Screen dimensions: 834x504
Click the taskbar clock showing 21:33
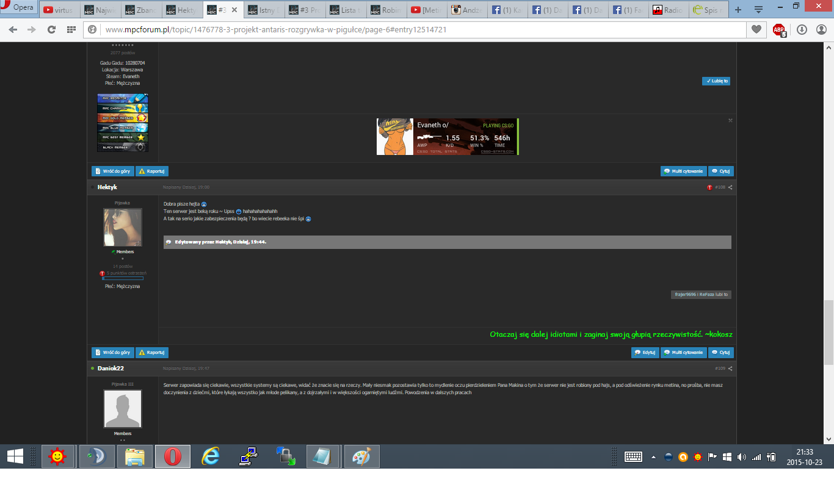[805, 457]
